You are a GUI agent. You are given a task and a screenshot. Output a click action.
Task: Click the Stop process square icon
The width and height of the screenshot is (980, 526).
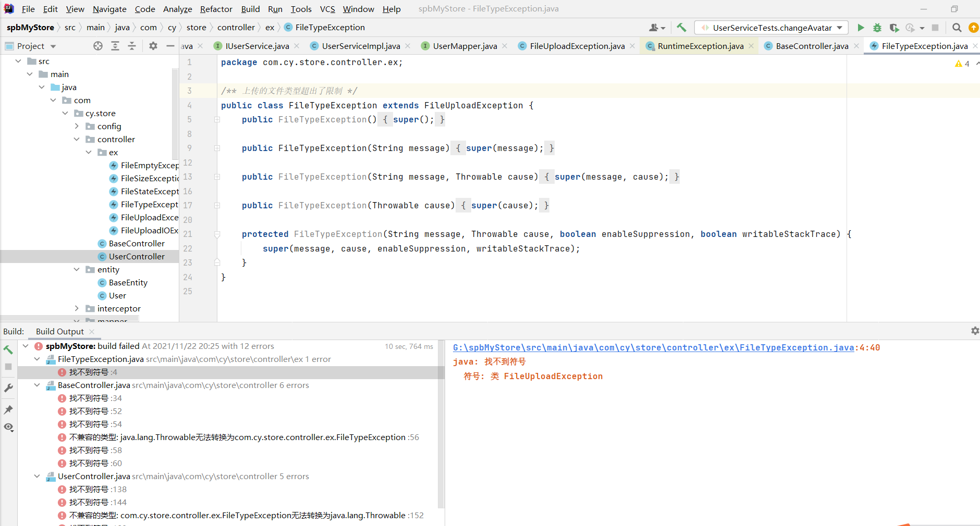point(935,28)
